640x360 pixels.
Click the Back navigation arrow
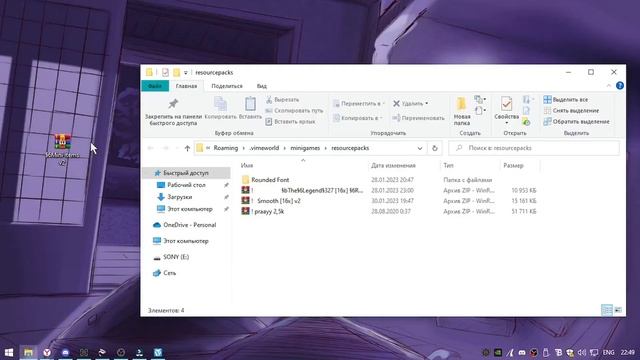151,148
